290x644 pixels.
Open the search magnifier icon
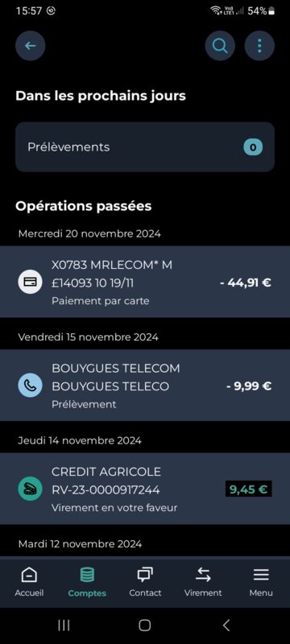(220, 46)
